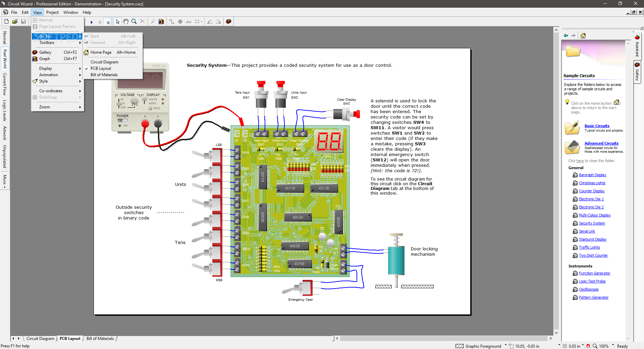Select the Unpopulated side tab
Image resolution: width=644 pixels, height=349 pixels.
pyautogui.click(x=5, y=156)
